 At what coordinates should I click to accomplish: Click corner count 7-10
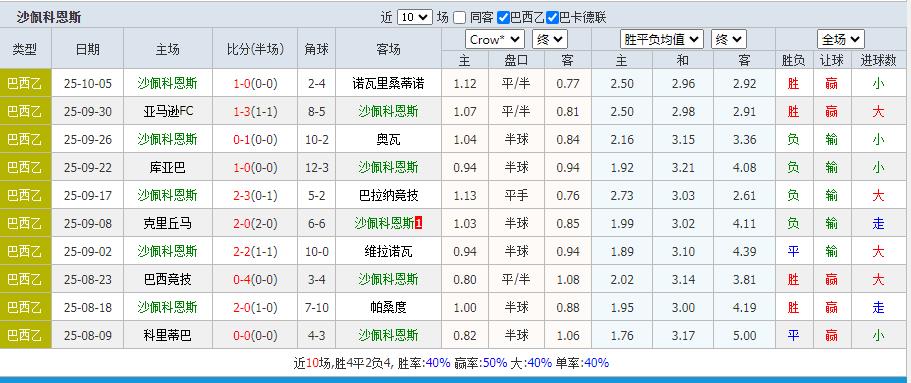point(317,307)
